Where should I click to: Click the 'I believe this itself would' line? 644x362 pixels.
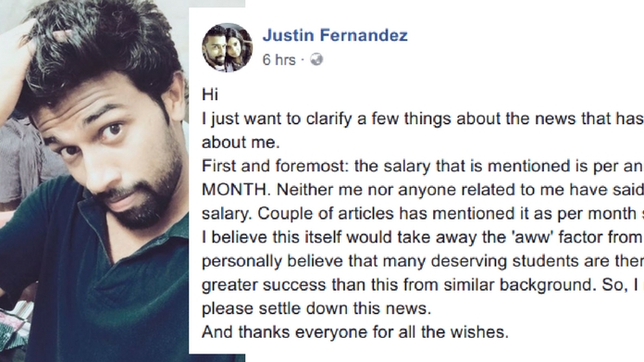(x=423, y=238)
